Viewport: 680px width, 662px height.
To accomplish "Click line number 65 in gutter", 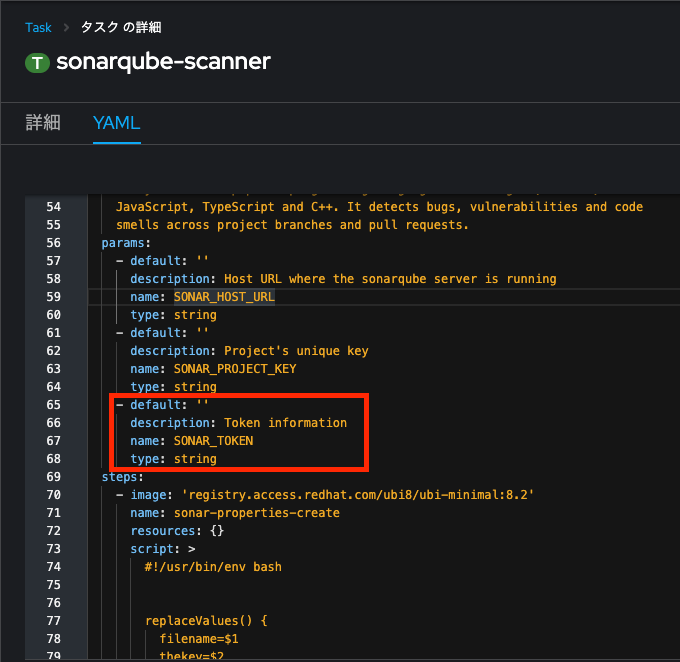I will [53, 405].
